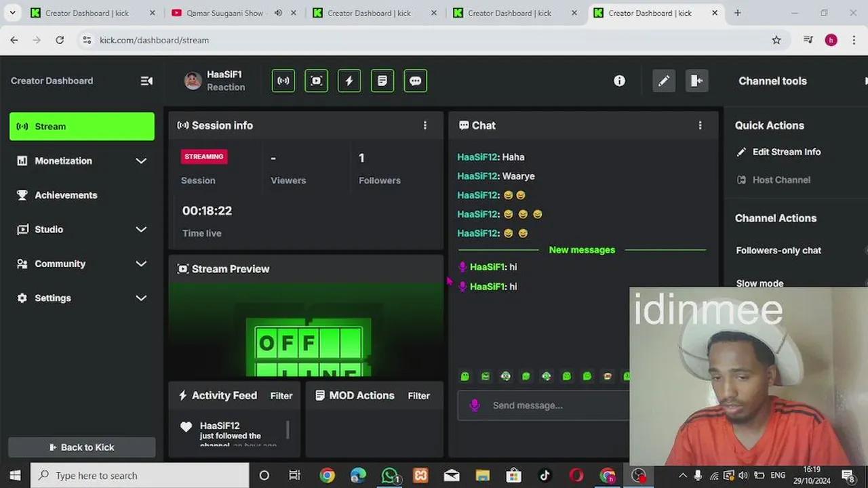This screenshot has width=868, height=488.
Task: Open File Explorer from the taskbar
Action: point(483,475)
